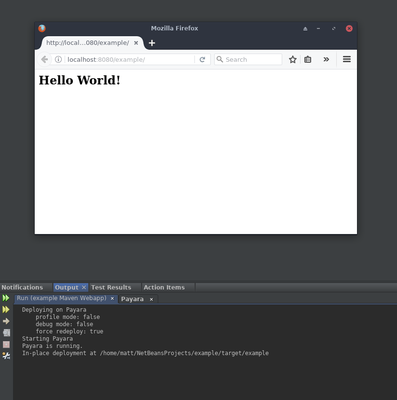Close the Output tab
The height and width of the screenshot is (400, 397).
84,287
